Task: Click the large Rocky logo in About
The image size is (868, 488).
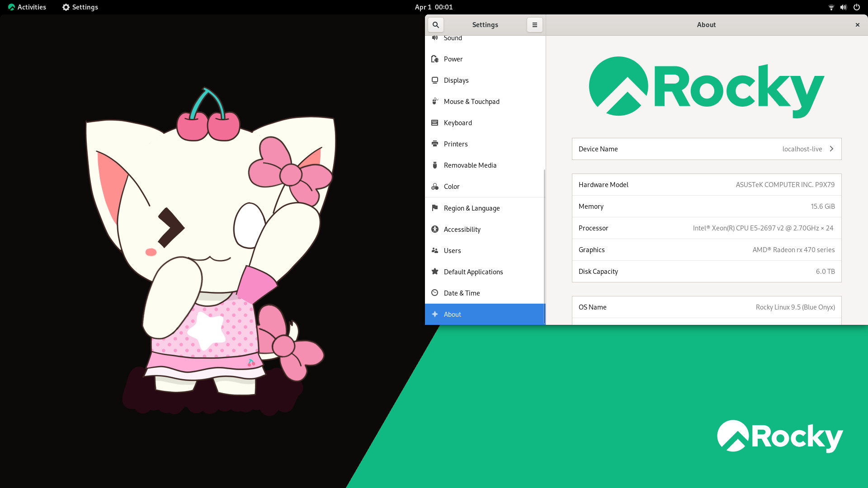Action: 707,87
